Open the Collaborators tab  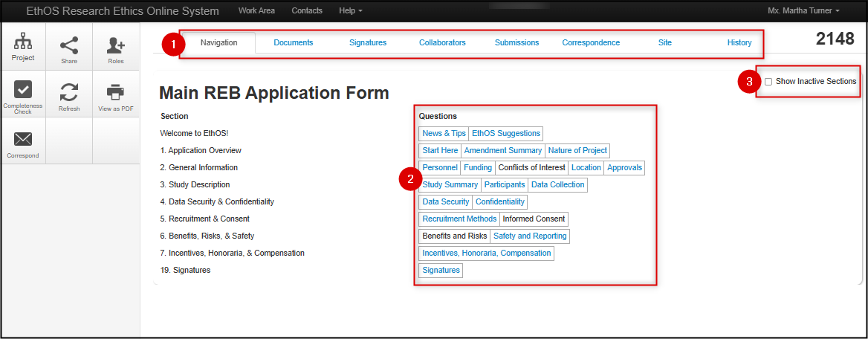442,43
